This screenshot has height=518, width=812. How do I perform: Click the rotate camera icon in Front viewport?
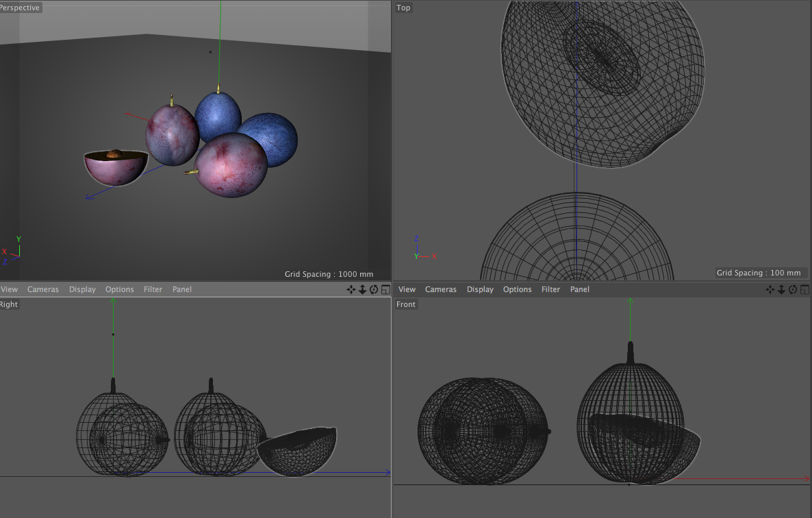(x=793, y=290)
